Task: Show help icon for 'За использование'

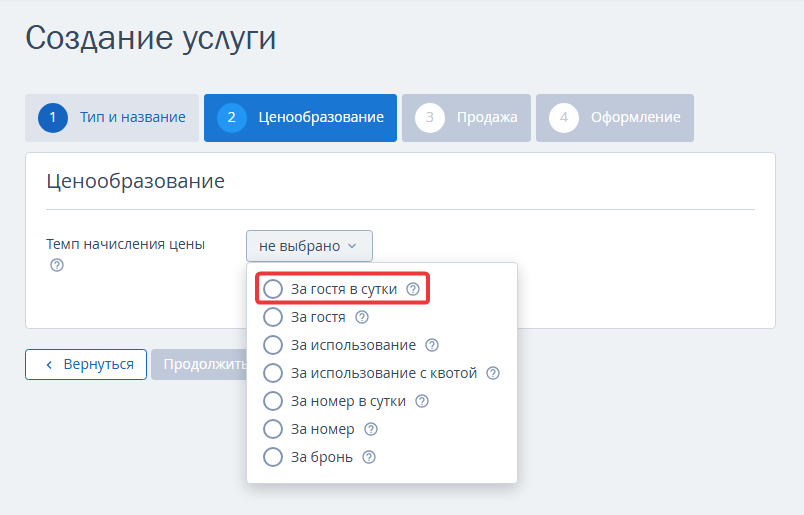Action: pos(432,345)
